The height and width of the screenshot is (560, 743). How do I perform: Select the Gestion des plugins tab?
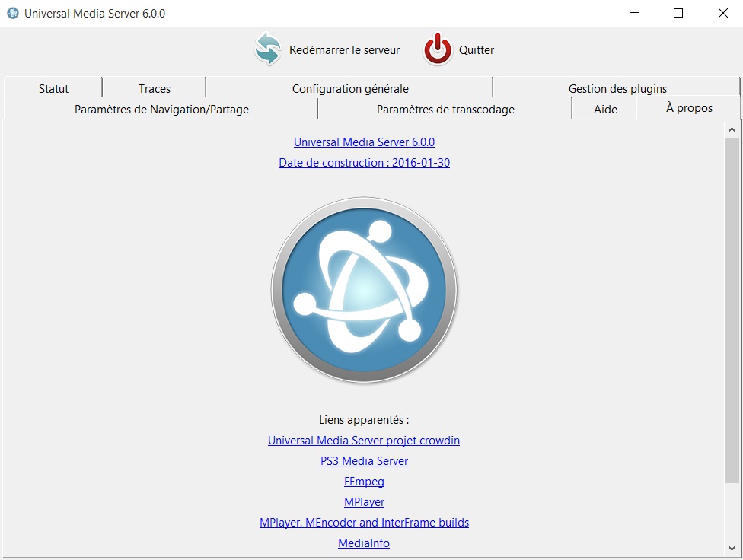point(617,88)
